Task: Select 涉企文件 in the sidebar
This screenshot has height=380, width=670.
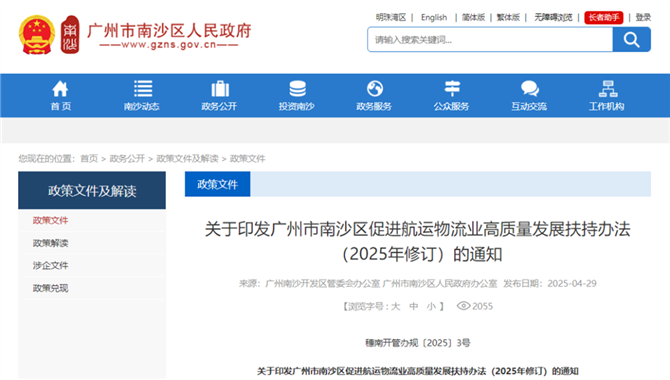Action: tap(50, 265)
